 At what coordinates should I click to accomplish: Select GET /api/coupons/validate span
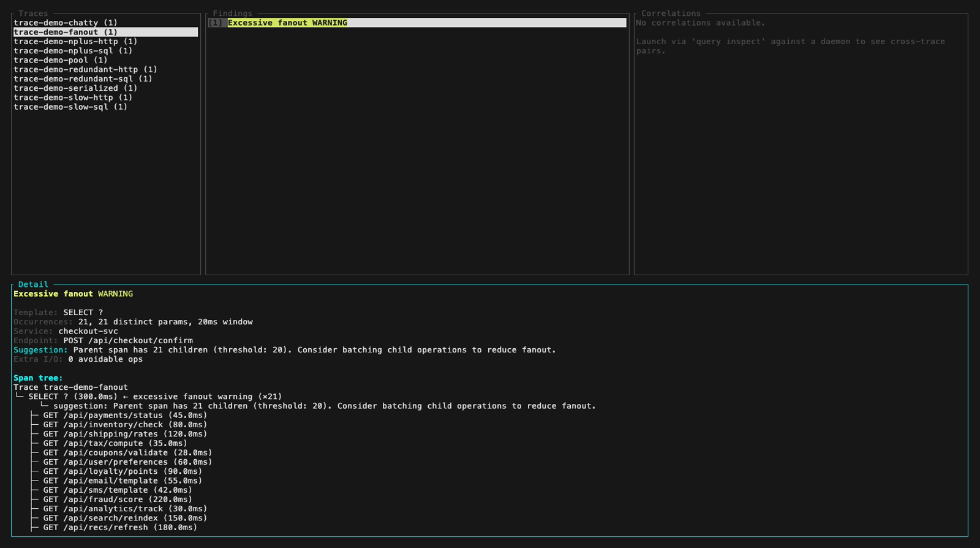coord(127,452)
